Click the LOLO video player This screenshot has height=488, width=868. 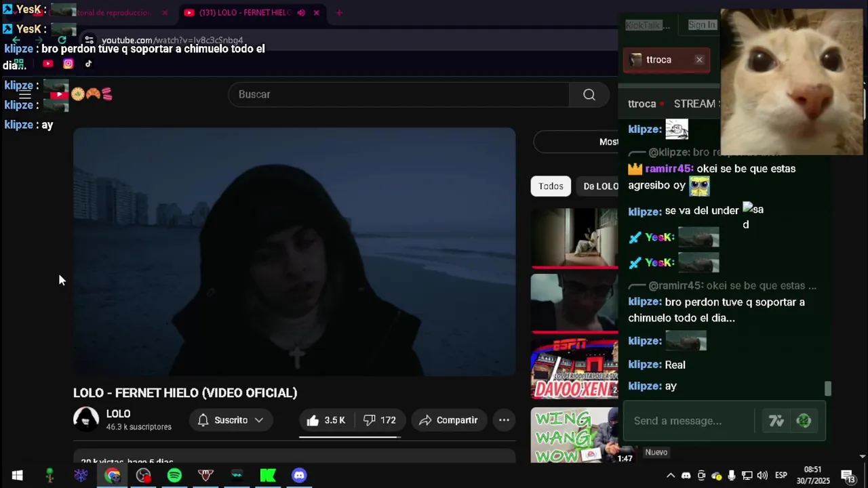point(294,251)
